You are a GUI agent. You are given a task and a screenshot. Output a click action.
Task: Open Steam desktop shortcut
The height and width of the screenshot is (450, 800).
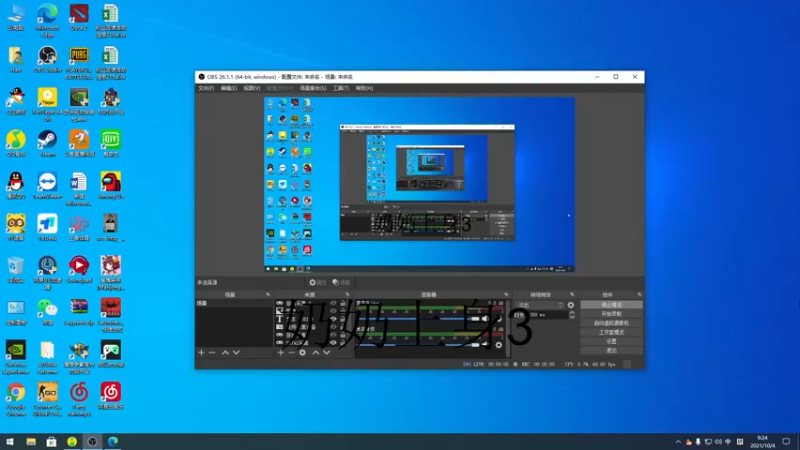[47, 143]
